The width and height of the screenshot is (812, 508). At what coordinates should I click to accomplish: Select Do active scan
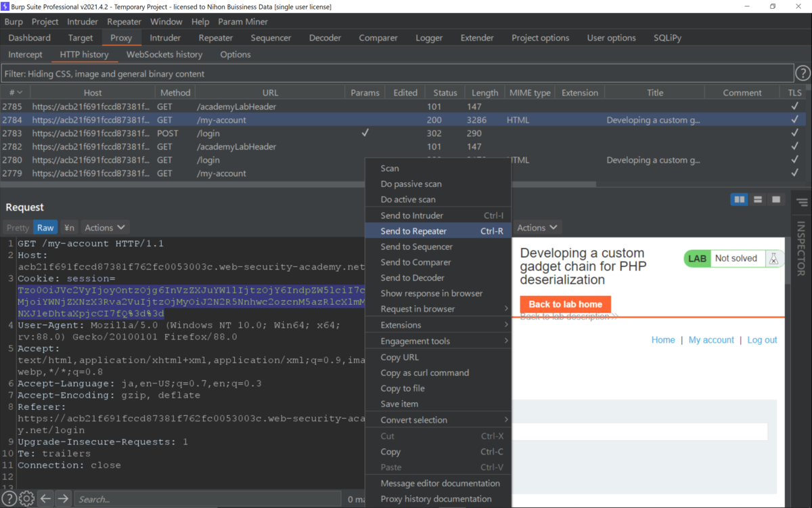pyautogui.click(x=438, y=199)
